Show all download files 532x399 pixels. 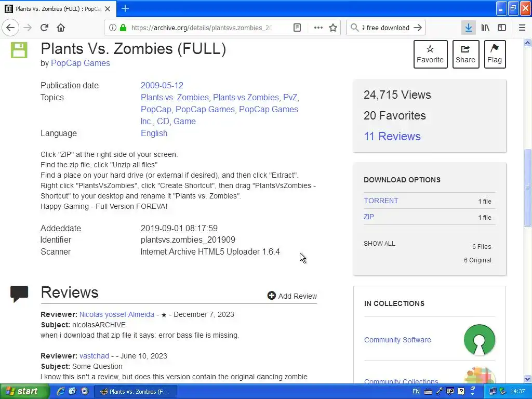tap(379, 244)
